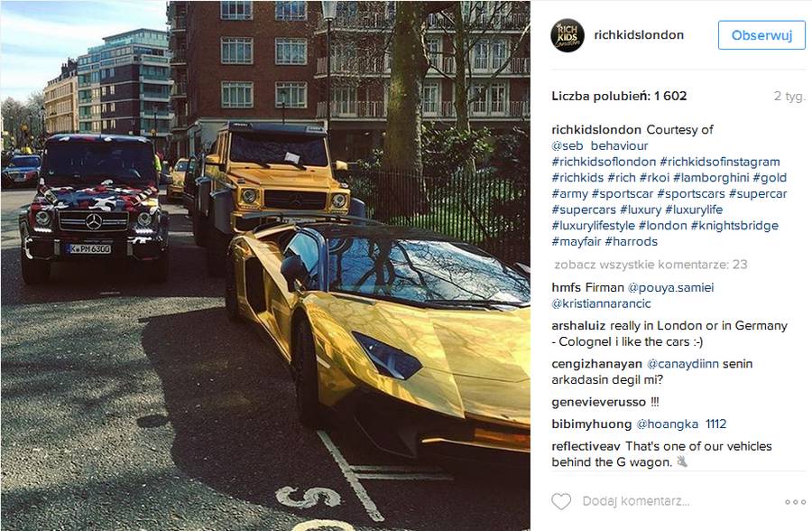This screenshot has height=531, width=812.
Task: Click the @kristiannarancic mention
Action: click(x=601, y=303)
